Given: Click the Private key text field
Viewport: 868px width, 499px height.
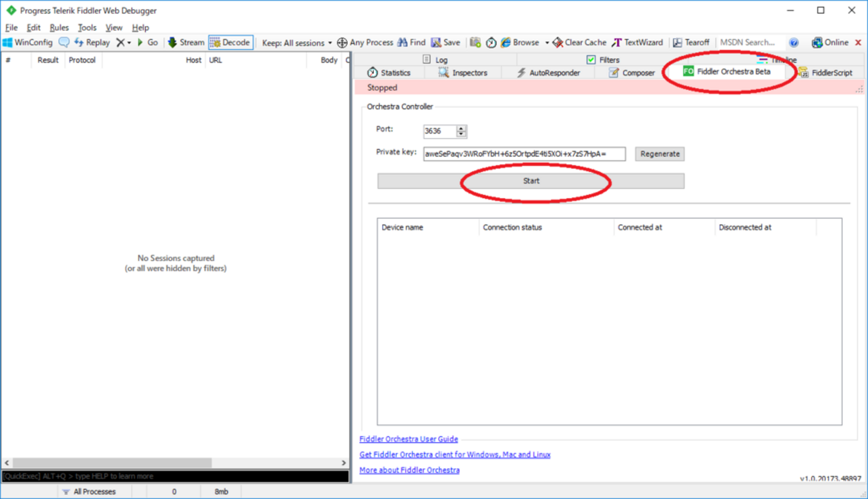Looking at the screenshot, I should [x=524, y=154].
